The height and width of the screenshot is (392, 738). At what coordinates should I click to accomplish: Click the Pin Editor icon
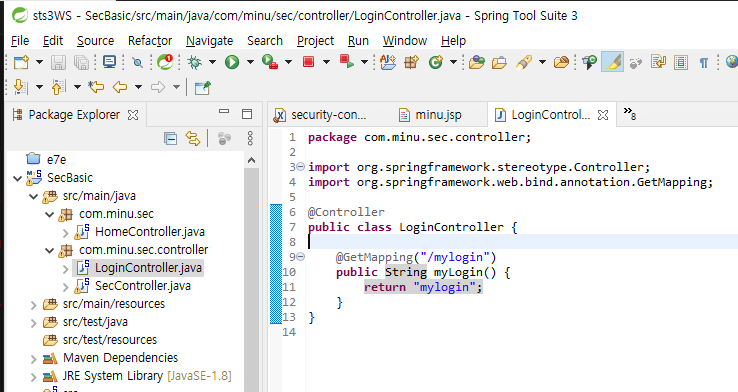pyautogui.click(x=202, y=88)
